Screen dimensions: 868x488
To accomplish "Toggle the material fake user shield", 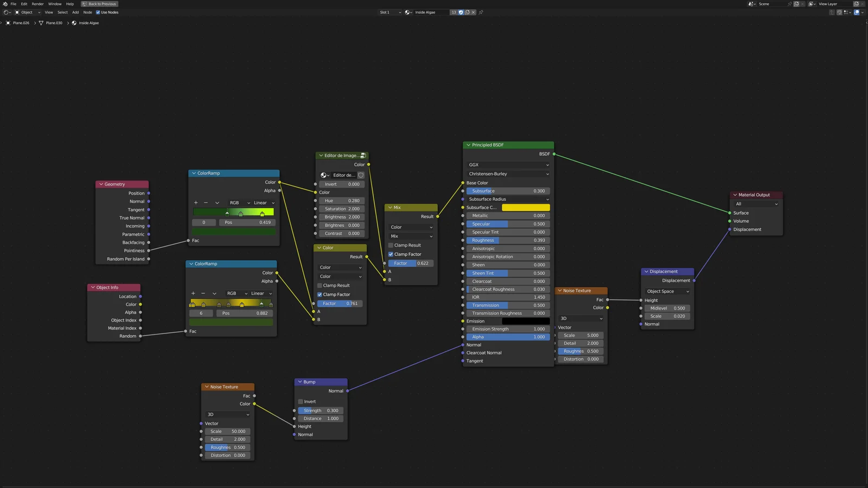I will tap(461, 12).
